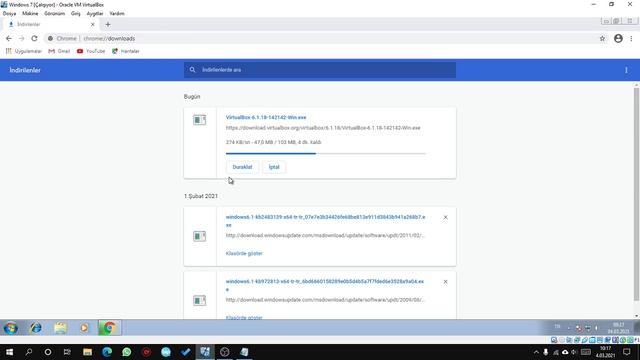Go back in Chrome
Image resolution: width=640 pixels, height=360 pixels.
[x=9, y=38]
